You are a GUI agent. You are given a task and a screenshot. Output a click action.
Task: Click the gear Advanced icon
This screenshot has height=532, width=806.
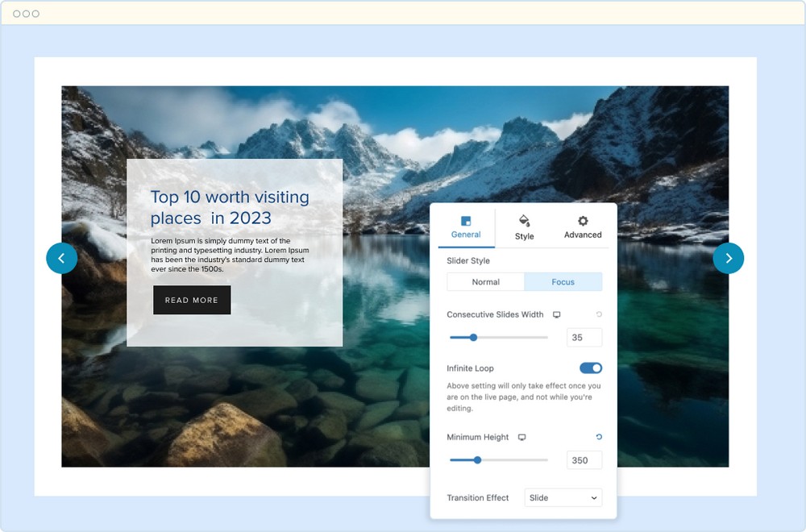(583, 221)
